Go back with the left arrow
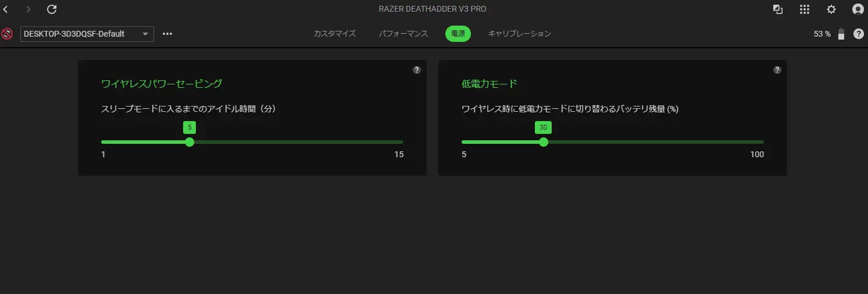The height and width of the screenshot is (294, 868). pos(6,9)
